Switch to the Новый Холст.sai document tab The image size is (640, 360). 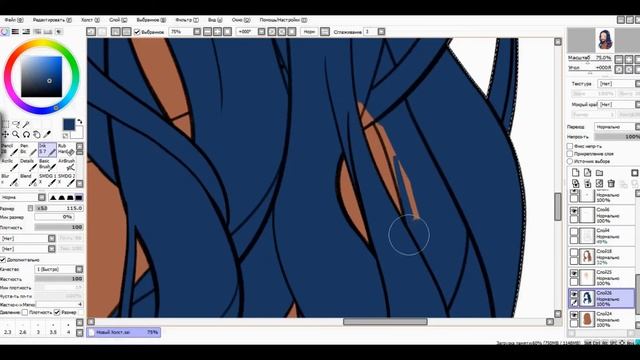pyautogui.click(x=124, y=332)
